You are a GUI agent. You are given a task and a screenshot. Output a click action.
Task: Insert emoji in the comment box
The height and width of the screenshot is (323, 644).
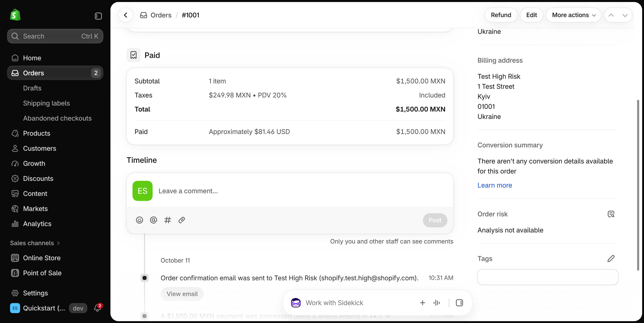coord(139,220)
